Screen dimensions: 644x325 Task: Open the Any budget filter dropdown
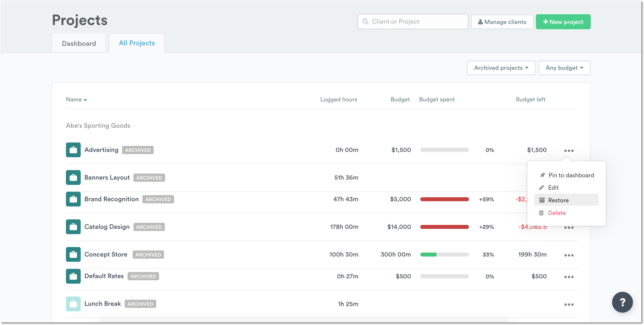pyautogui.click(x=564, y=68)
